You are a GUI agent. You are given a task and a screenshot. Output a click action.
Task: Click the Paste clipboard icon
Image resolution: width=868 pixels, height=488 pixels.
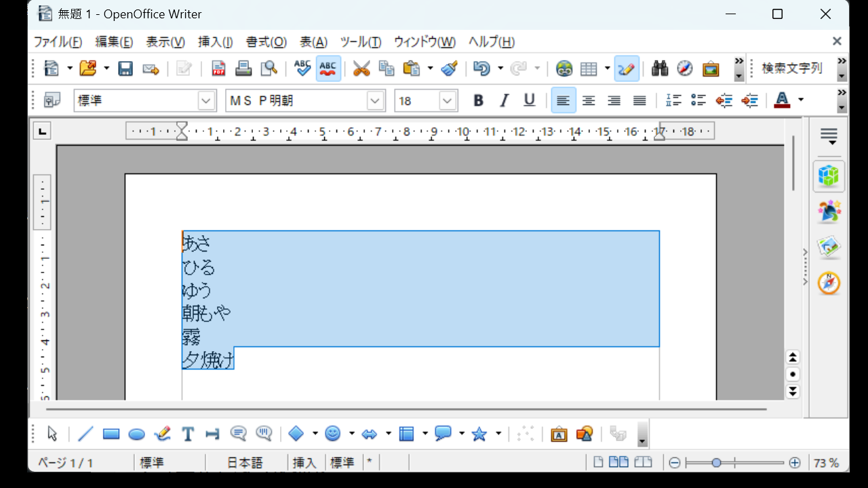[x=412, y=68]
